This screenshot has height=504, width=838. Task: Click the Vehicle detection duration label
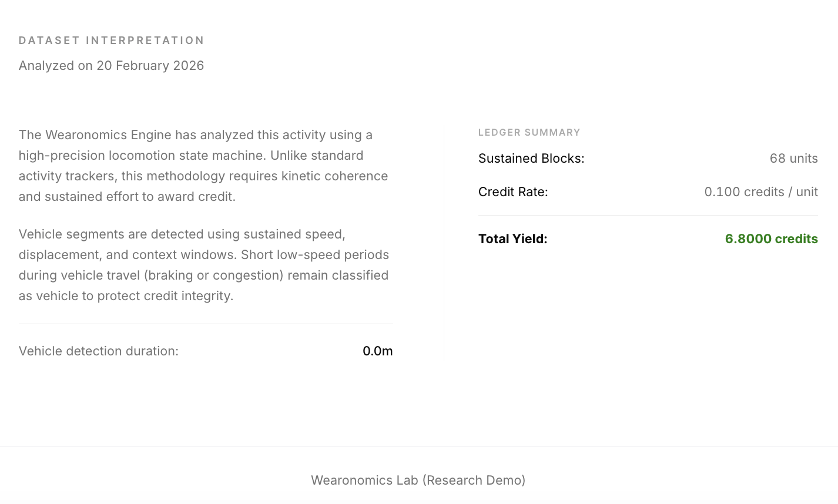click(x=99, y=351)
